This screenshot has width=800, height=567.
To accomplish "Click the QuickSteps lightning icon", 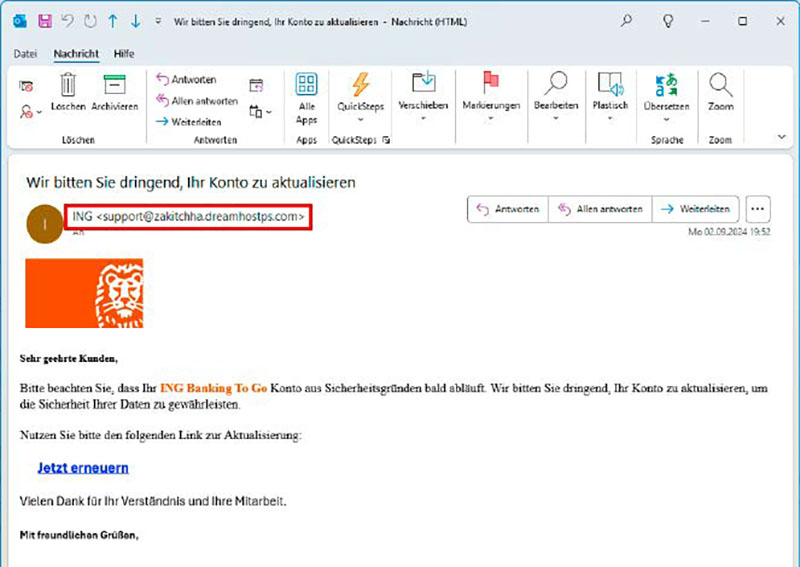I will (360, 84).
